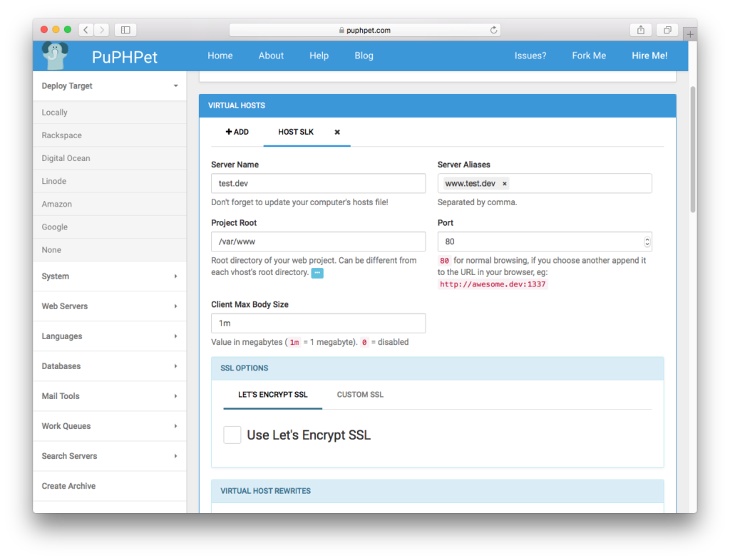The height and width of the screenshot is (560, 730).
Task: Enable Use Let's Encrypt SSL checkbox
Action: (232, 435)
